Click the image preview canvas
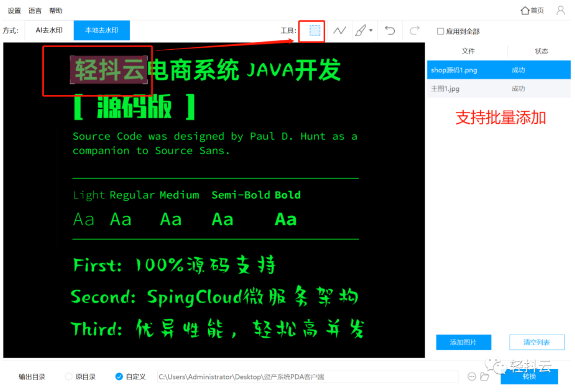 214,200
